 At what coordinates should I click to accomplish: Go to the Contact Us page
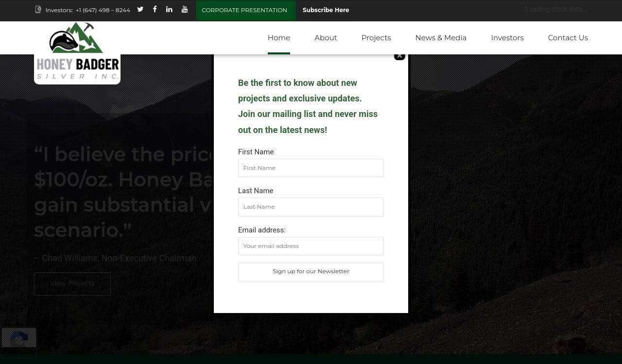[568, 38]
